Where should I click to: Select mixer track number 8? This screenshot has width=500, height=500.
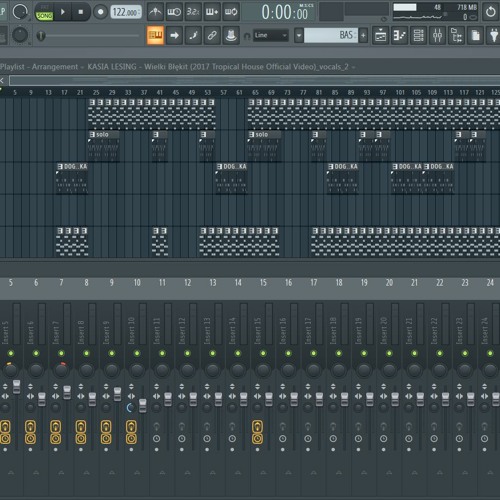coord(86,283)
